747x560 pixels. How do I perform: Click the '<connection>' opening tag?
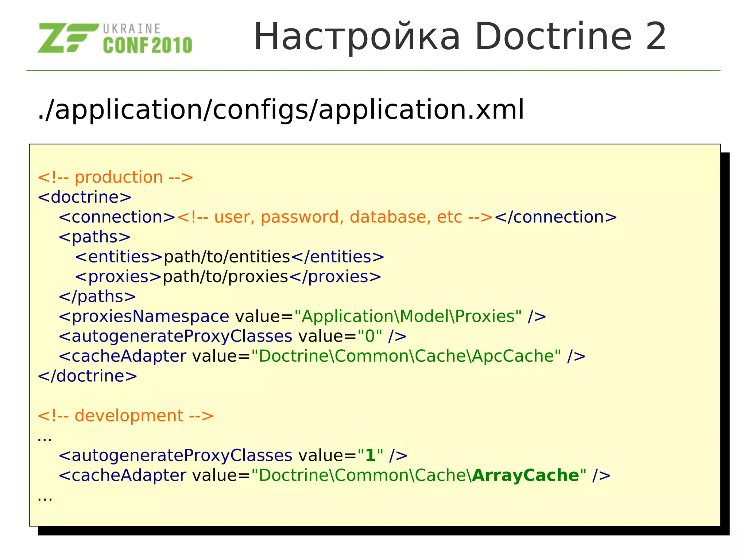point(117,217)
